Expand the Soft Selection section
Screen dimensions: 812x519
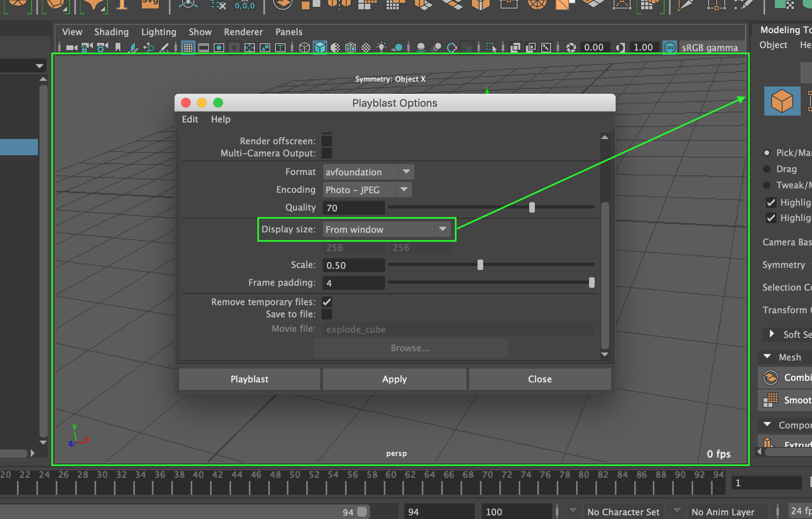coord(772,334)
